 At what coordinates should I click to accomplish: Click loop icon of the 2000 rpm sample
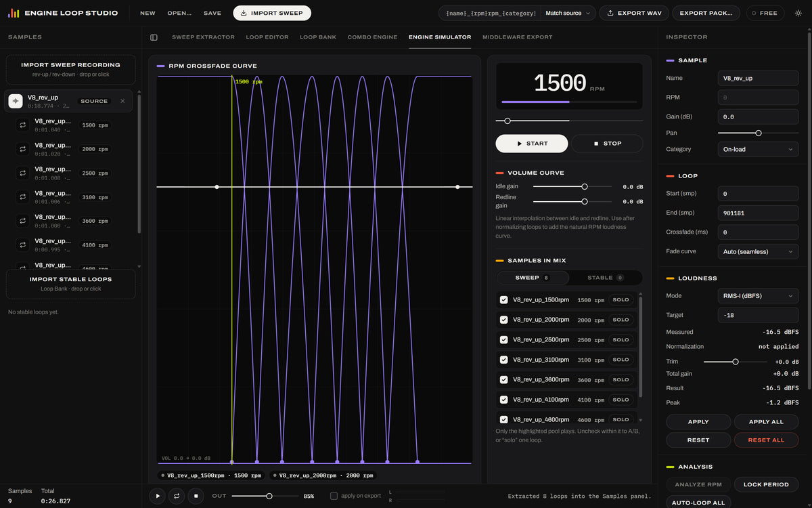tap(22, 149)
